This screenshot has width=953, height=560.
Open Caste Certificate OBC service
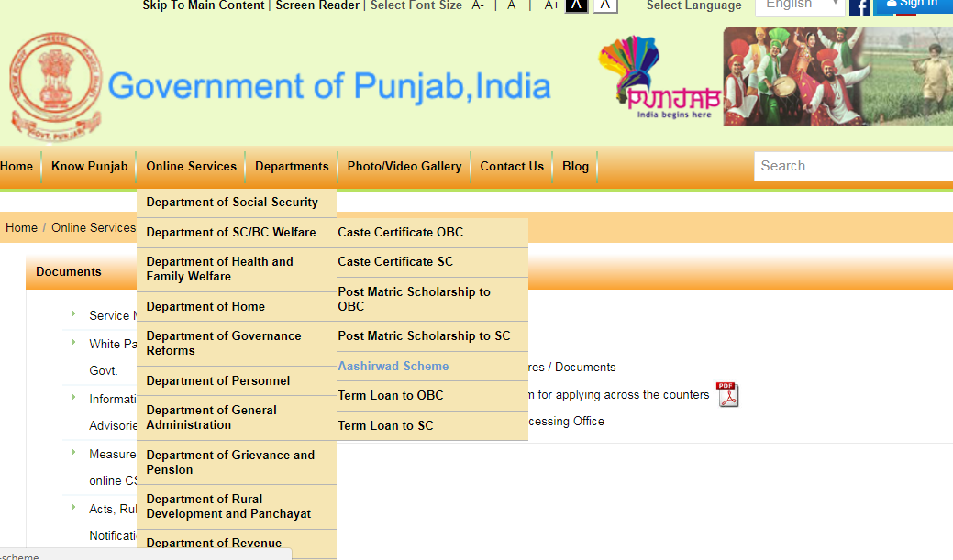pos(401,232)
